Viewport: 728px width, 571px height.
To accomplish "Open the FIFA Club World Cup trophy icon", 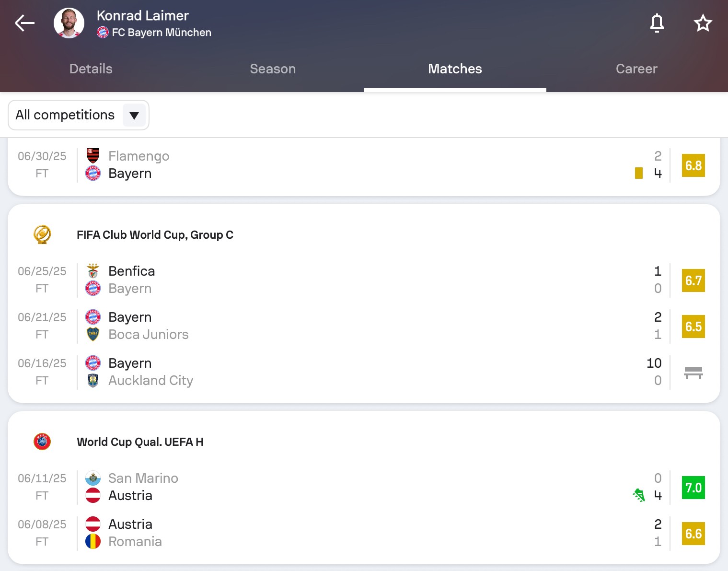I will (x=42, y=234).
